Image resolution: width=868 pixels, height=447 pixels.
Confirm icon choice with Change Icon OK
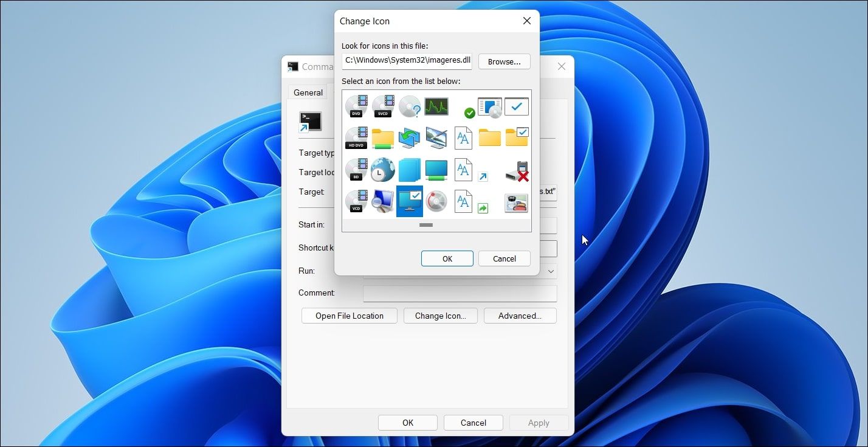[447, 258]
